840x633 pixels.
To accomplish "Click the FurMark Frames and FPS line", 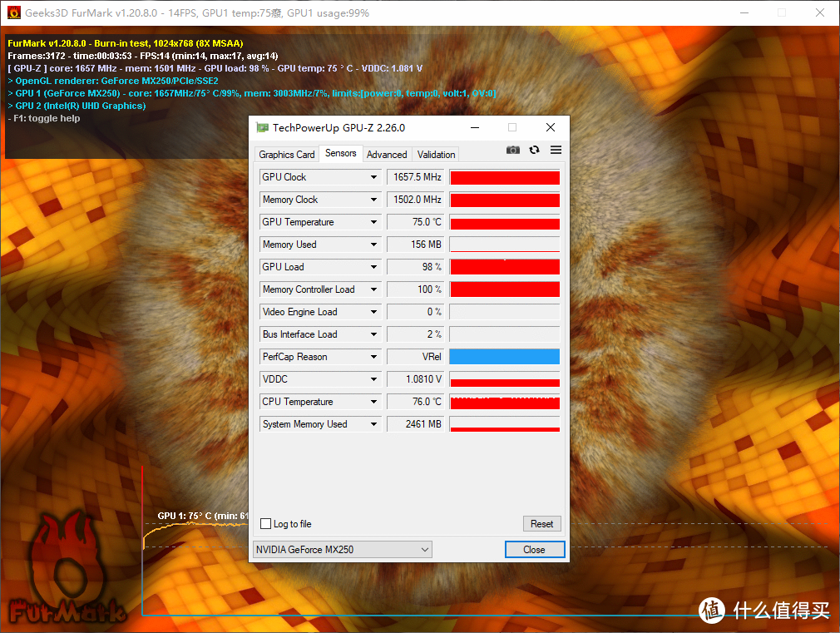I will [x=142, y=56].
